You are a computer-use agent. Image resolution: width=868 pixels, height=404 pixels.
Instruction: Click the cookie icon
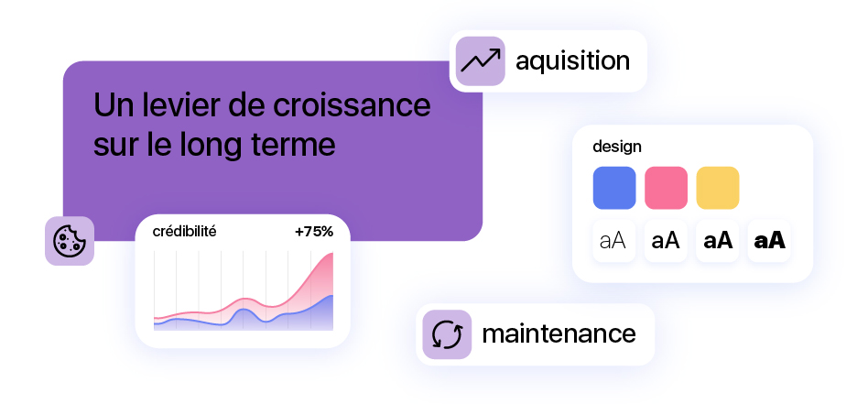pos(70,241)
